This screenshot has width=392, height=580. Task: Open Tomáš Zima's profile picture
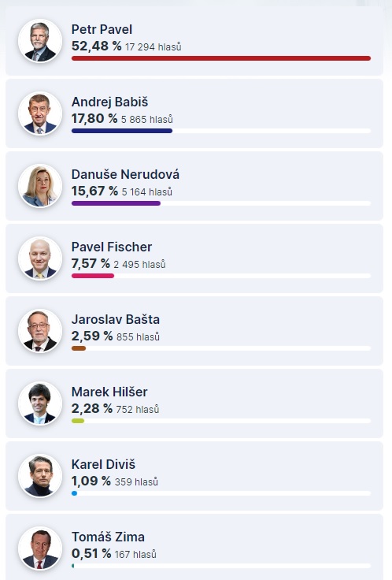click(40, 548)
